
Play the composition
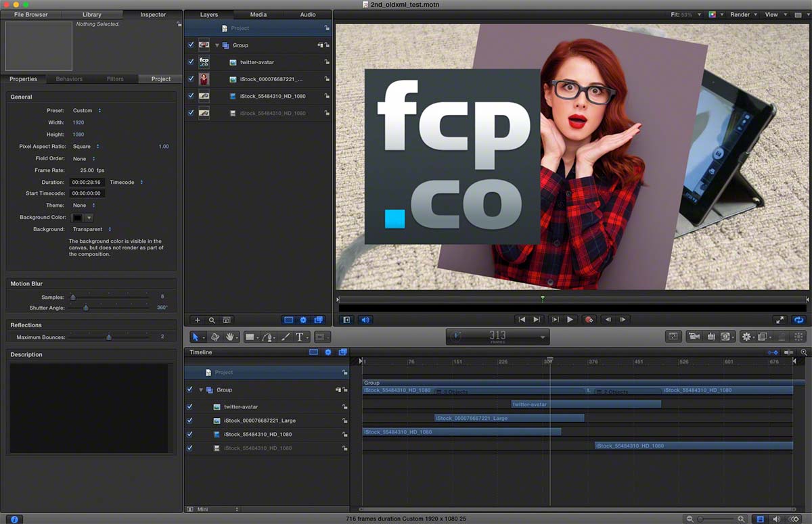[570, 320]
